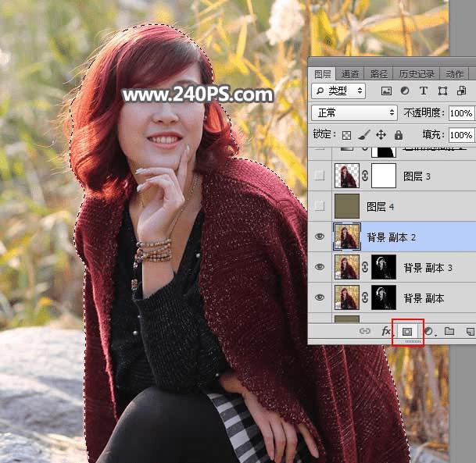Click the mask link icon on 背景 副本

(365, 297)
